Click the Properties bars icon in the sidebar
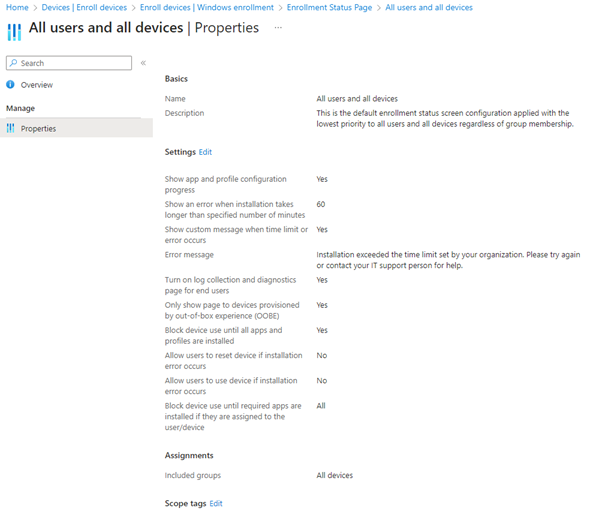Screen dimensions: 602x520 click(x=11, y=128)
